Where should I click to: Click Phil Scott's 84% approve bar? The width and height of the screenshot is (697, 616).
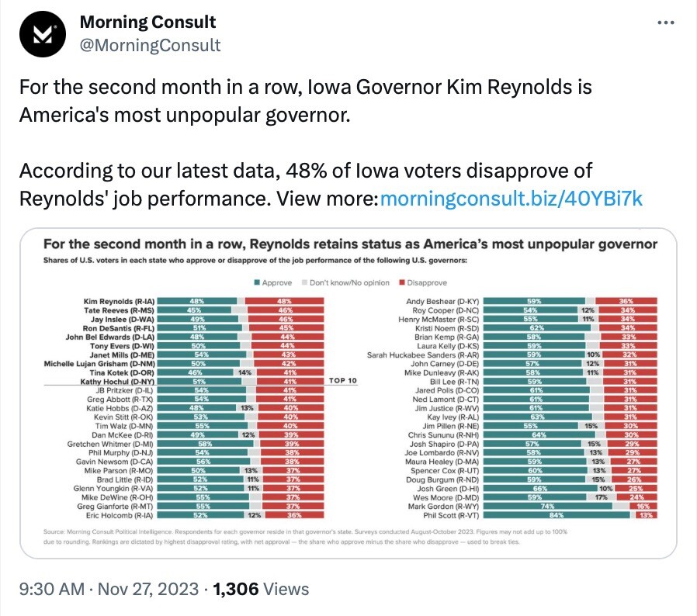[x=557, y=515]
